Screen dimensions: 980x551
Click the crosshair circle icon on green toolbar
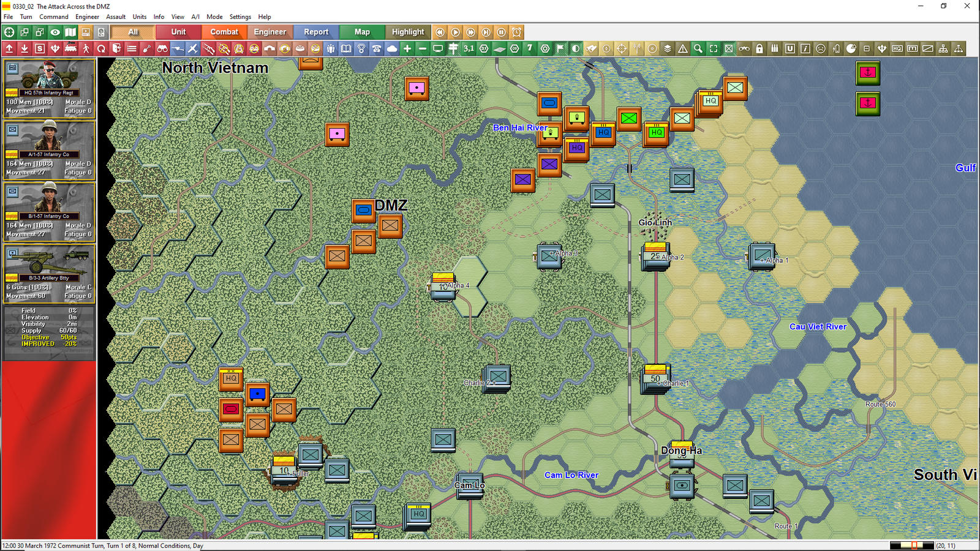9,32
